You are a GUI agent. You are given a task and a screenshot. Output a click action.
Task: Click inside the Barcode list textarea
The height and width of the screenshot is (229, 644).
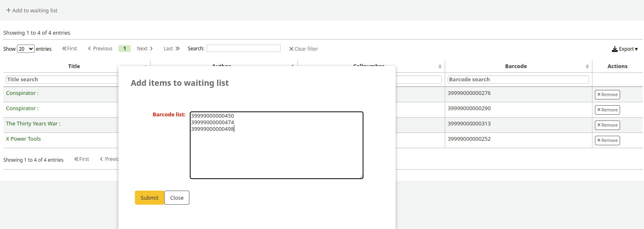(276, 153)
